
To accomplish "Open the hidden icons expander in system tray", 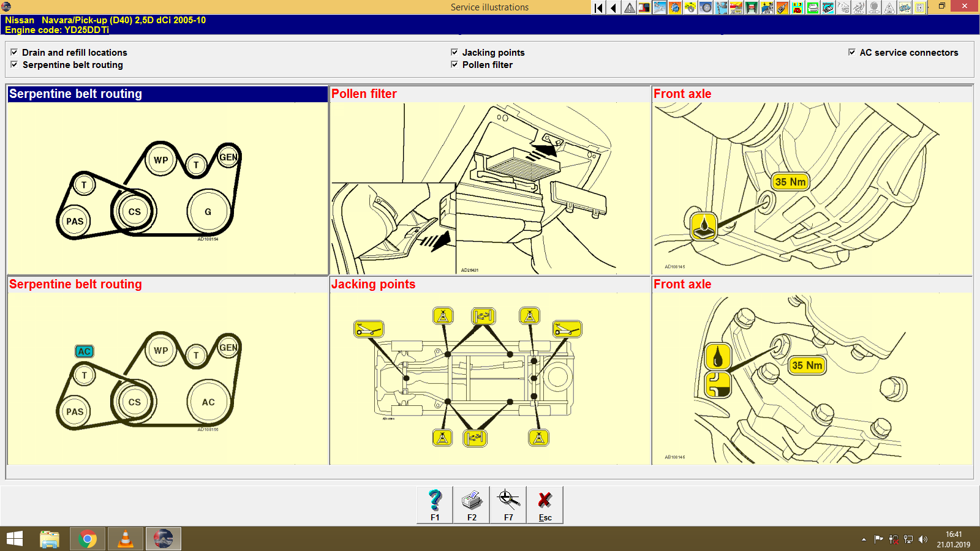I will click(x=864, y=539).
